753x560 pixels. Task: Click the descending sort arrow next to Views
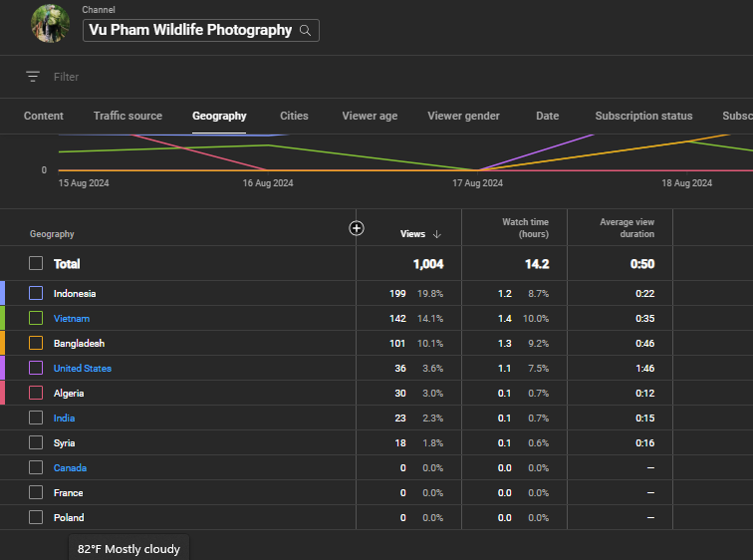437,234
